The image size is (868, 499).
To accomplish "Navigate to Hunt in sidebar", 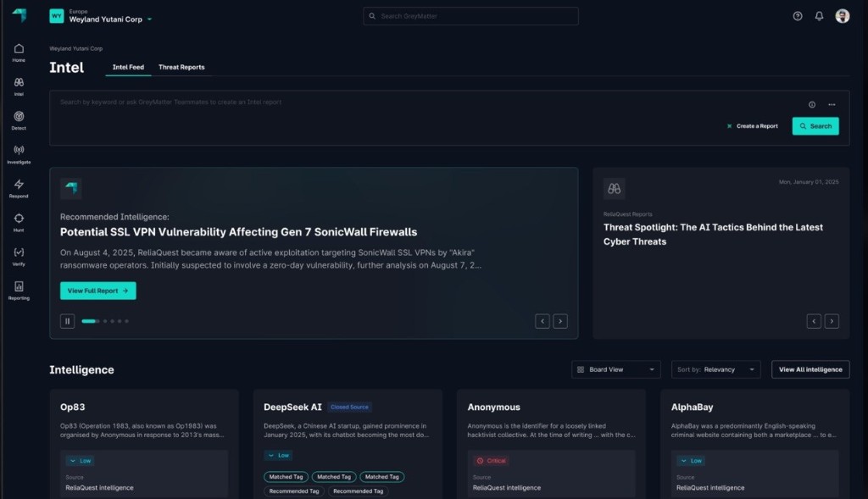I will [x=19, y=223].
